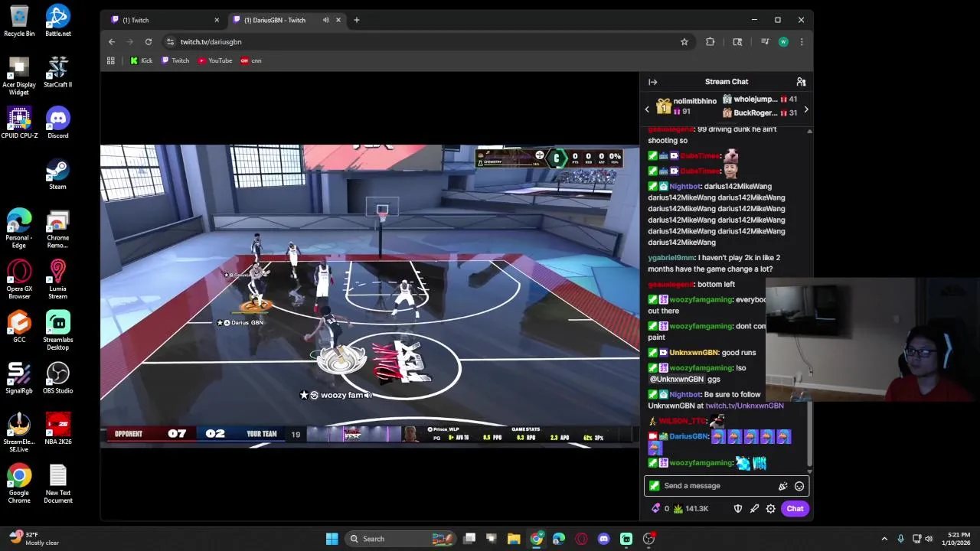Select the StarCraft II desktop icon
The width and height of the screenshot is (980, 551).
pos(57,72)
